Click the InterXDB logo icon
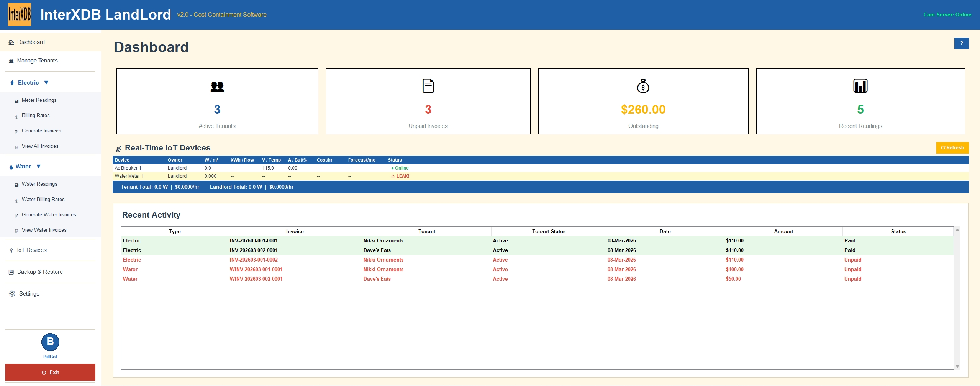Viewport: 980px width, 386px height. tap(20, 15)
